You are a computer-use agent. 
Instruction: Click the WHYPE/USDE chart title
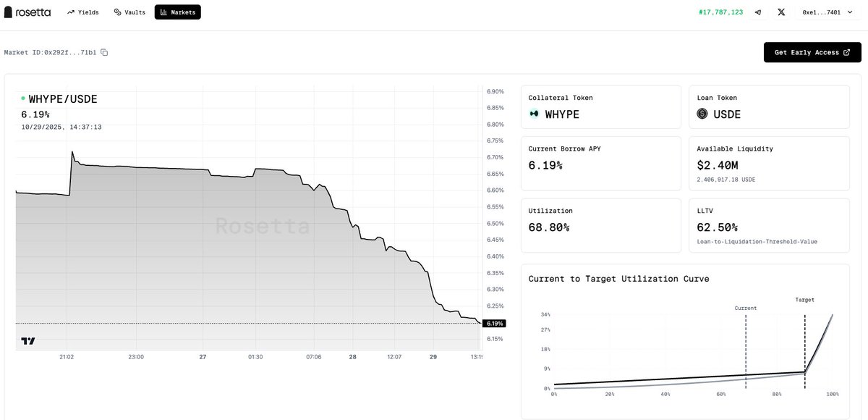pyautogui.click(x=63, y=99)
